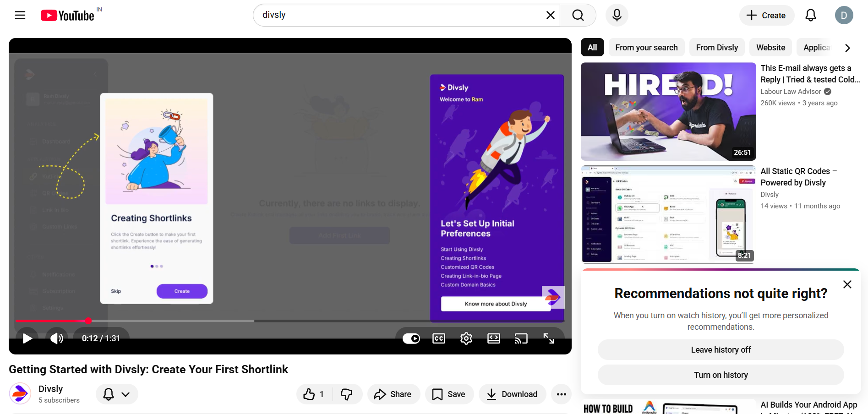Start voice search with the microphone
The height and width of the screenshot is (414, 868).
pyautogui.click(x=617, y=15)
